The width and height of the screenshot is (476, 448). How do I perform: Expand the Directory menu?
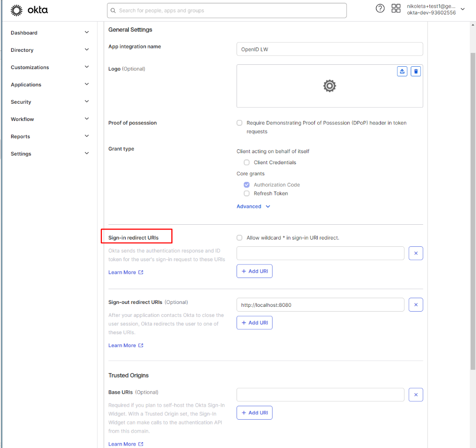(x=50, y=50)
